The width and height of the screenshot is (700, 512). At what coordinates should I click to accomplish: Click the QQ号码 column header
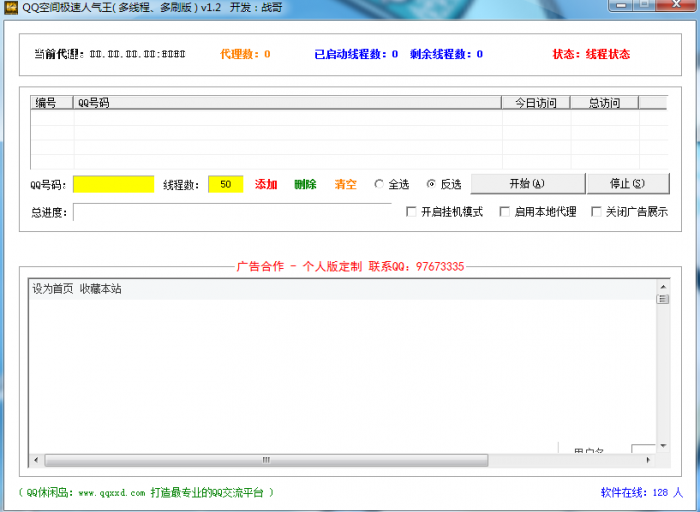click(287, 103)
